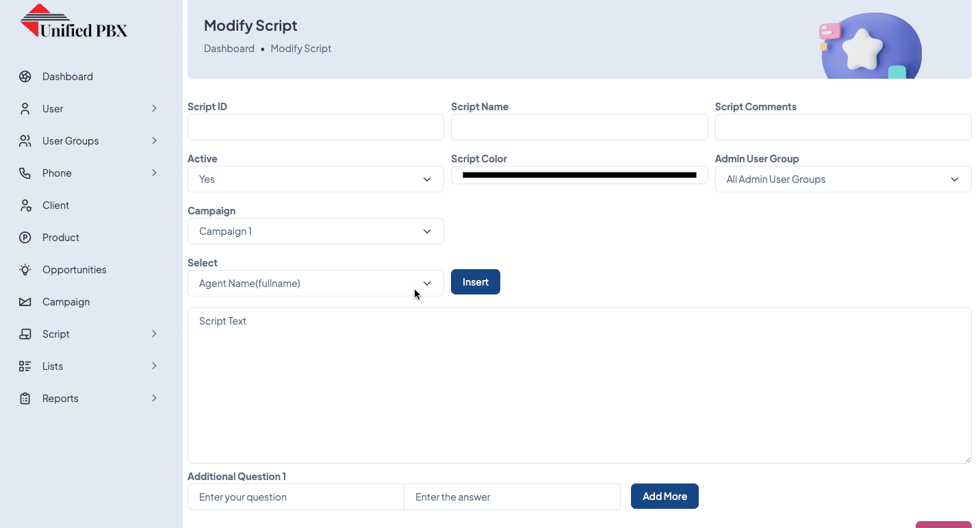Follow the Dashboard breadcrumb link

coord(229,49)
